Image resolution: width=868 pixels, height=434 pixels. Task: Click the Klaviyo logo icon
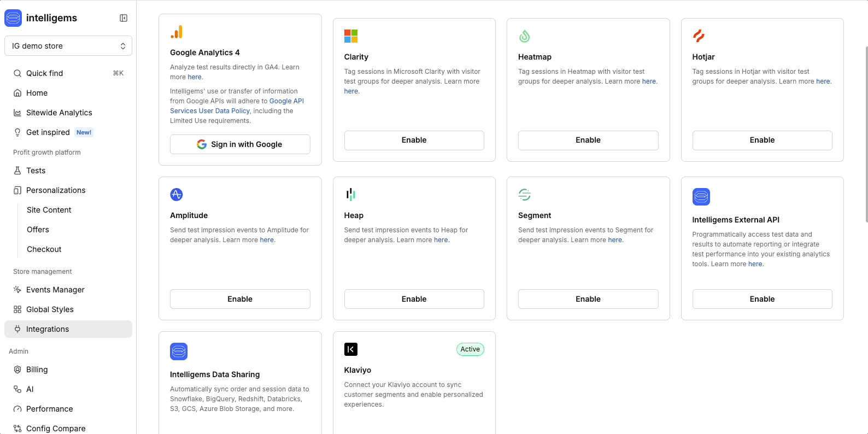point(351,349)
